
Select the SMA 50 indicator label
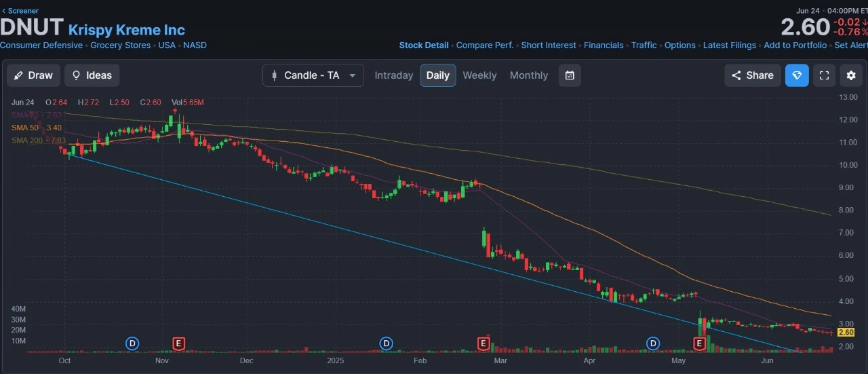(x=37, y=128)
